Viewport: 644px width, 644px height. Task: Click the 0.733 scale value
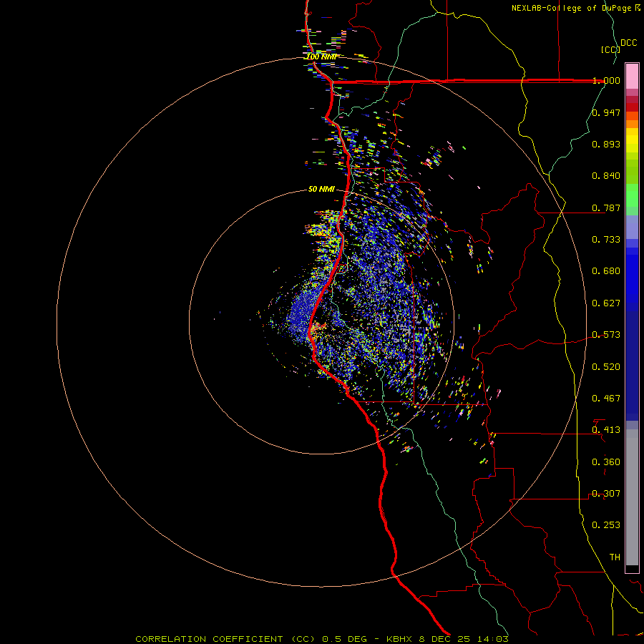(606, 240)
